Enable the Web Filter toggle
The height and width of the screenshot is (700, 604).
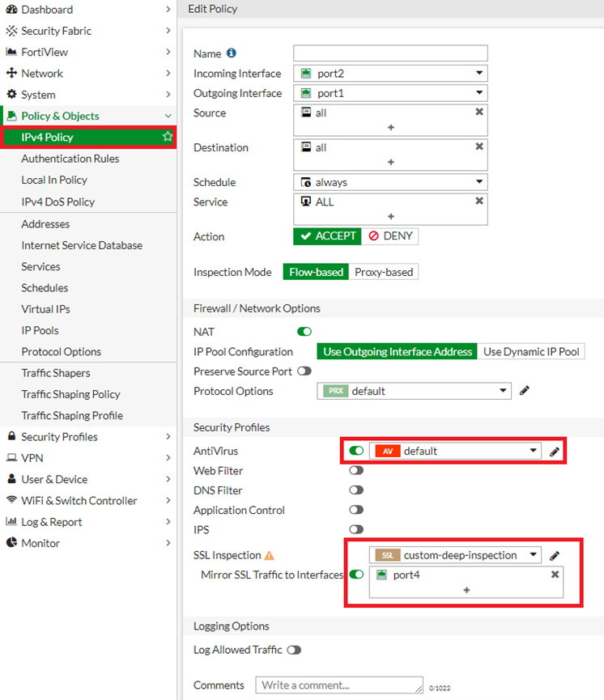point(356,471)
